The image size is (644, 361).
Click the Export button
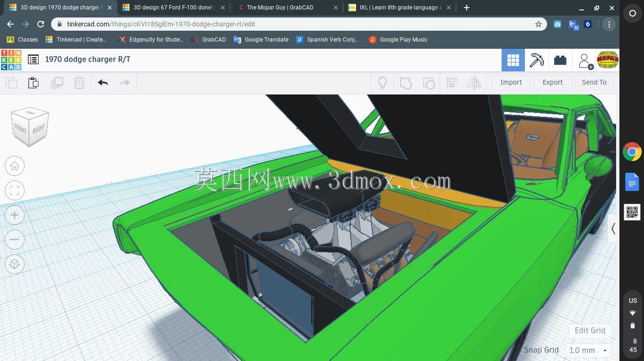tap(553, 82)
